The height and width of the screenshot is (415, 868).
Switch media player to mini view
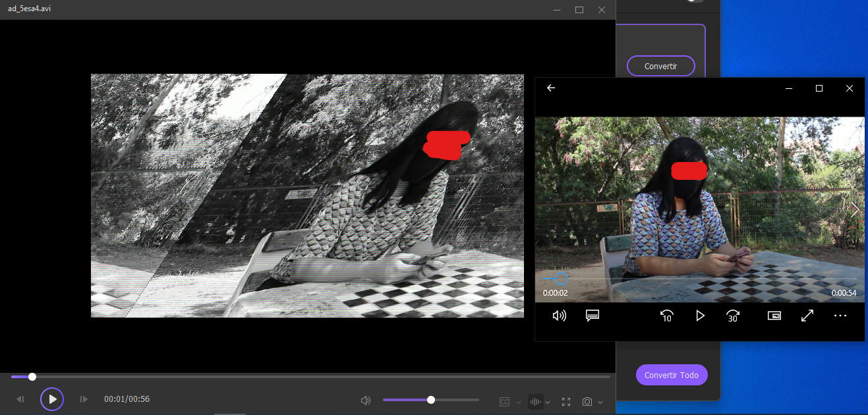tap(774, 316)
